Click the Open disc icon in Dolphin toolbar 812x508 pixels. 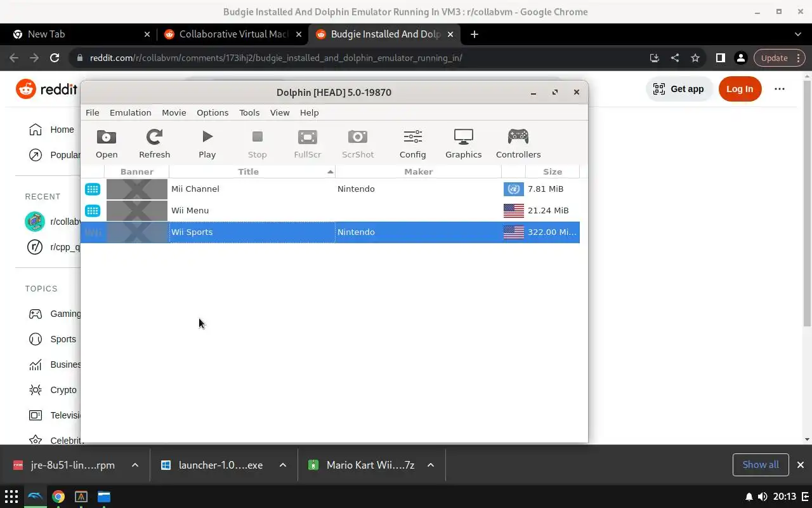point(107,144)
